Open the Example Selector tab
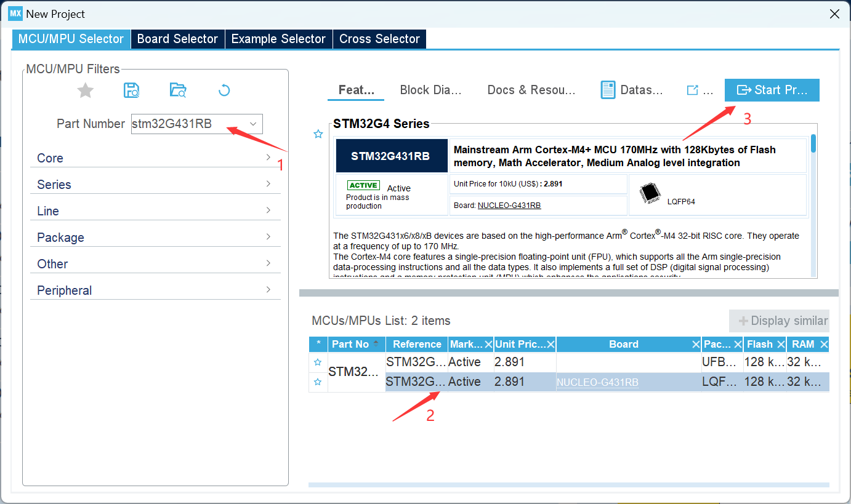The width and height of the screenshot is (851, 504). tap(278, 39)
